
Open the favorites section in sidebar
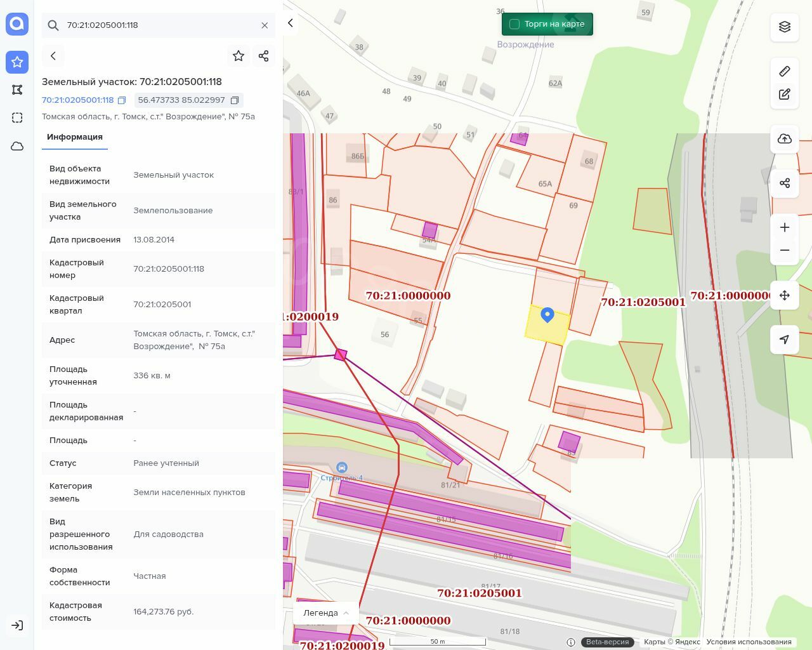(x=17, y=62)
